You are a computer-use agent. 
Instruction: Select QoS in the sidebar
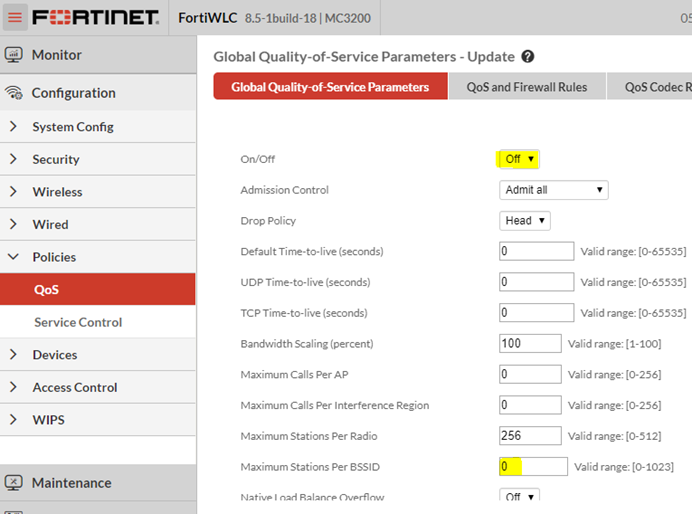point(47,290)
